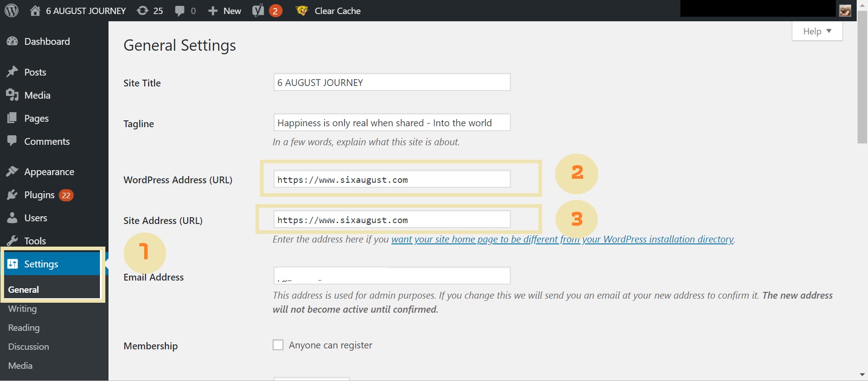Click into the Site Title field
Screen dimensions: 868x381
(x=392, y=82)
